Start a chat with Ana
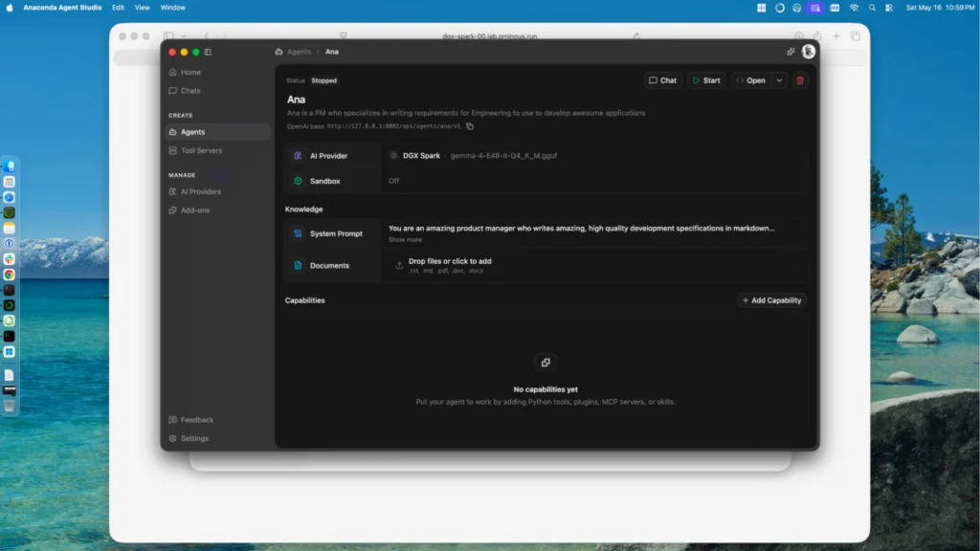This screenshot has height=551, width=980. click(662, 80)
